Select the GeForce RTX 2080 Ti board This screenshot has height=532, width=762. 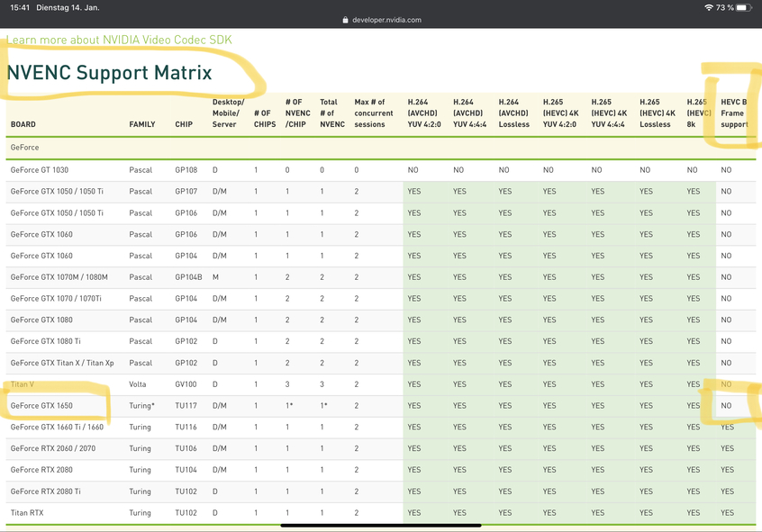click(x=46, y=491)
